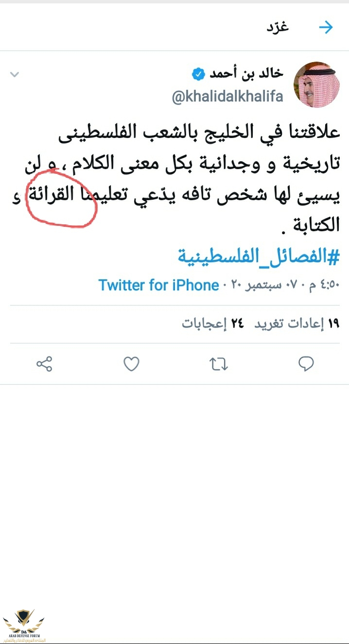The height and width of the screenshot is (644, 349).
Task: Click the غرّد header title
Action: (x=278, y=27)
